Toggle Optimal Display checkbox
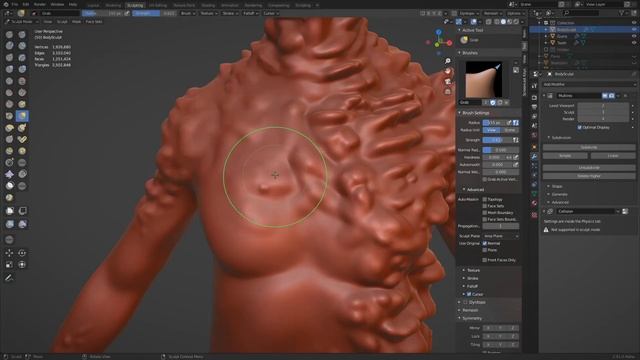The image size is (640, 360). pyautogui.click(x=580, y=127)
